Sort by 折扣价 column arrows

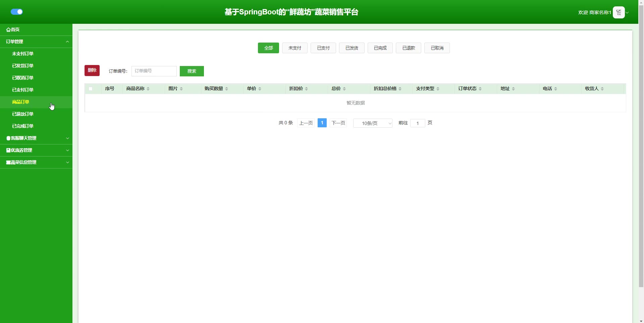[306, 89]
